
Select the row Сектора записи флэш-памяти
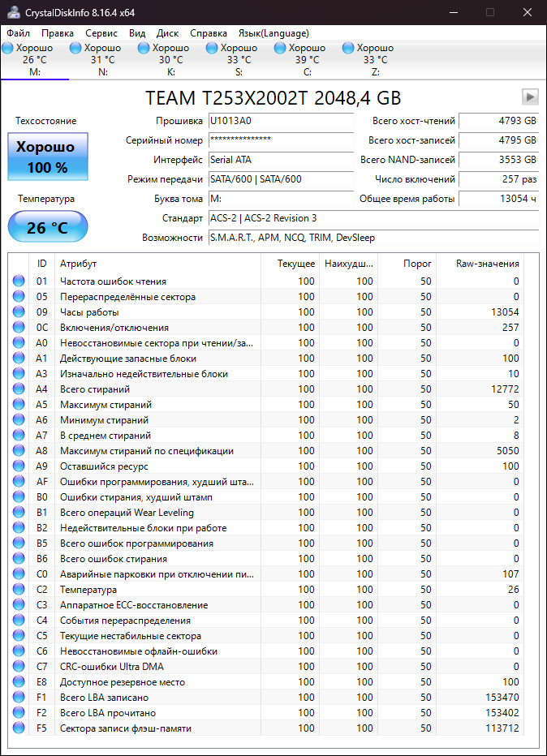coord(266,728)
